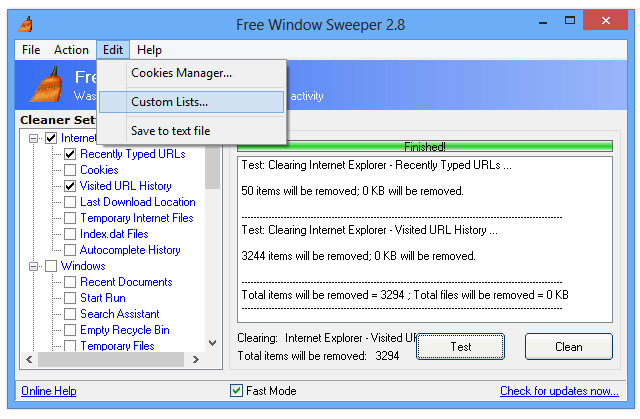The height and width of the screenshot is (419, 640).
Task: Click the horizontal scroll left arrow
Action: point(29,359)
